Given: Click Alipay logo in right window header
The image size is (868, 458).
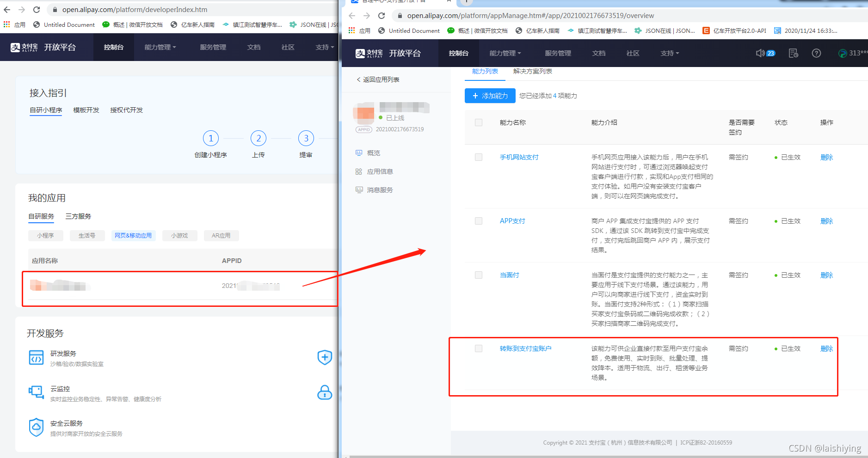Looking at the screenshot, I should tap(369, 53).
